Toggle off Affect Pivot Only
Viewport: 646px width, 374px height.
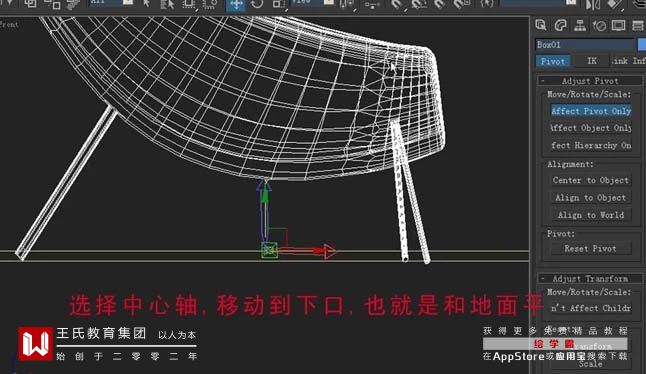tap(591, 111)
